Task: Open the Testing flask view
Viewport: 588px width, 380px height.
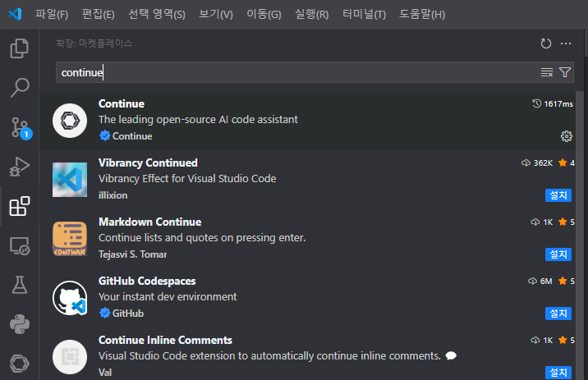Action: pos(19,285)
